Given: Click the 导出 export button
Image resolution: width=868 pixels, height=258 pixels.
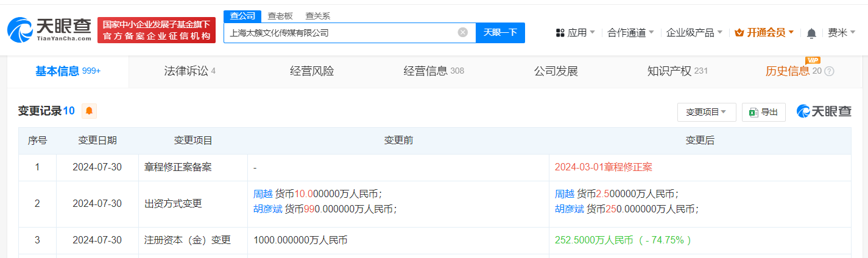Looking at the screenshot, I should pos(763,112).
